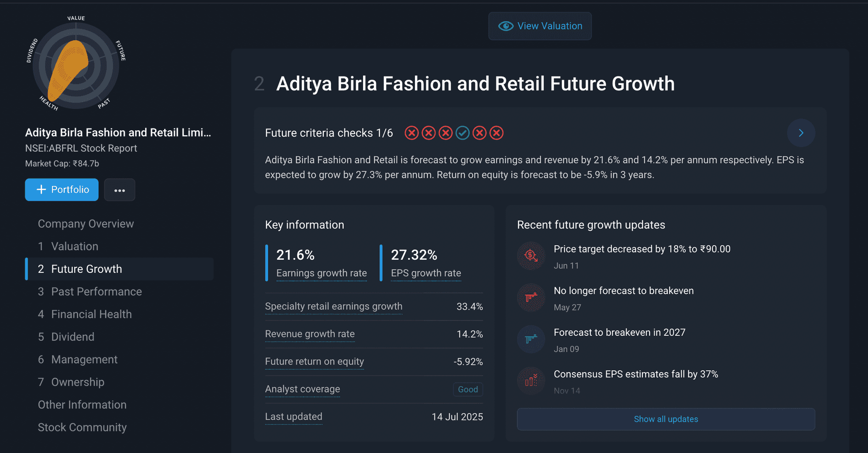Click Future return on equity label
The height and width of the screenshot is (453, 868).
pos(314,362)
